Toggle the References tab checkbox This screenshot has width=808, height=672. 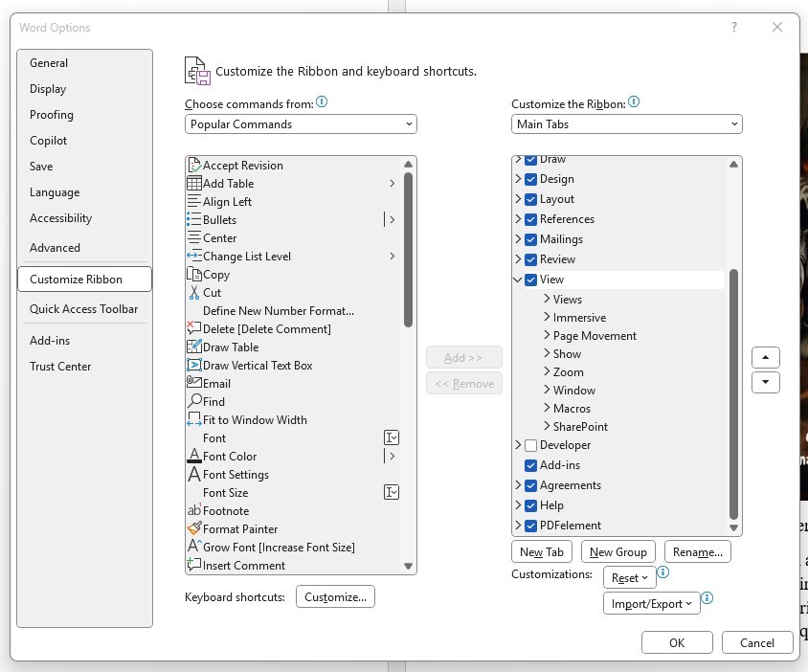click(x=530, y=219)
